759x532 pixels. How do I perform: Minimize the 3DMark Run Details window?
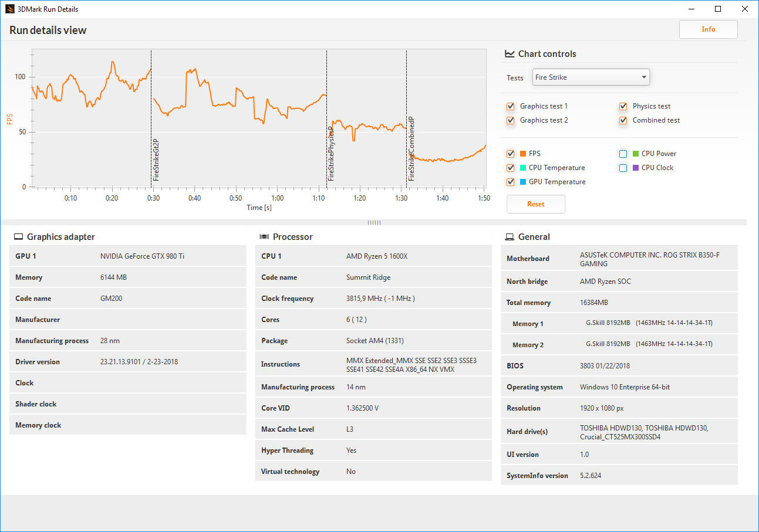691,9
